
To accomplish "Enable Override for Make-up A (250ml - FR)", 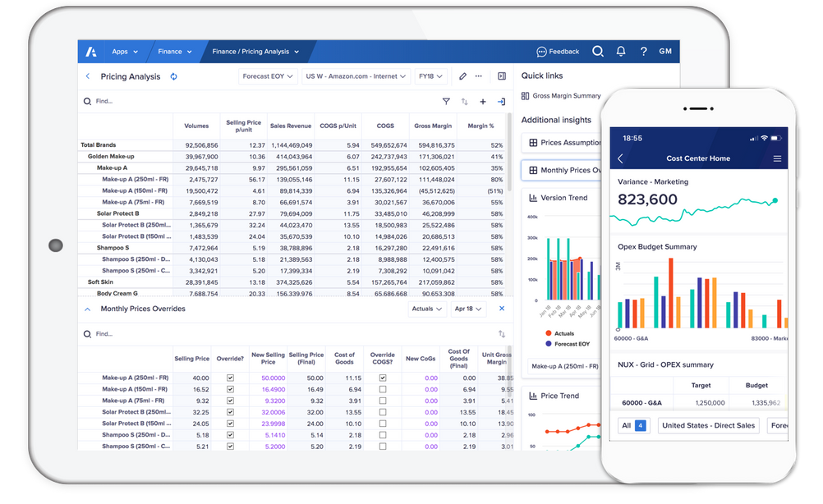I will (230, 376).
